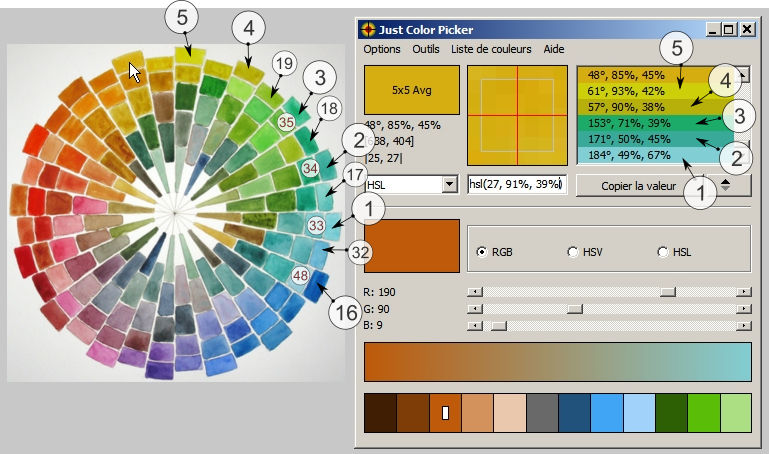Pick the bright green palette swatch

click(x=704, y=413)
